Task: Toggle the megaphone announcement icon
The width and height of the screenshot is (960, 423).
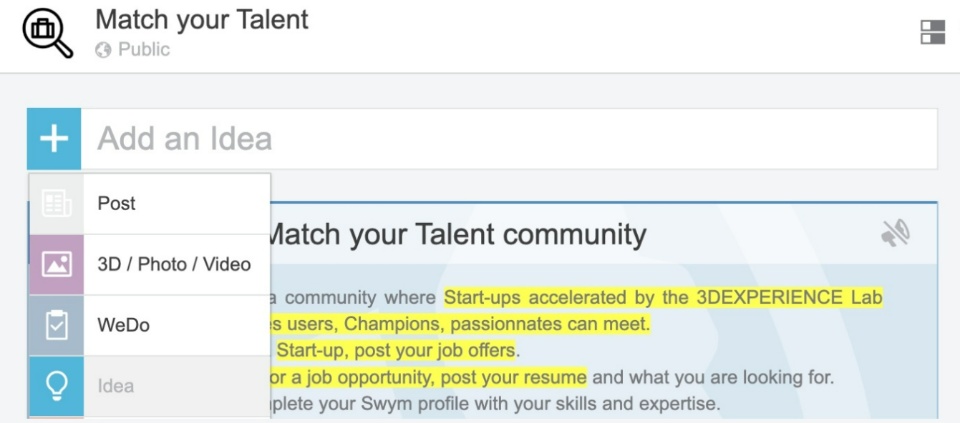Action: (x=895, y=234)
